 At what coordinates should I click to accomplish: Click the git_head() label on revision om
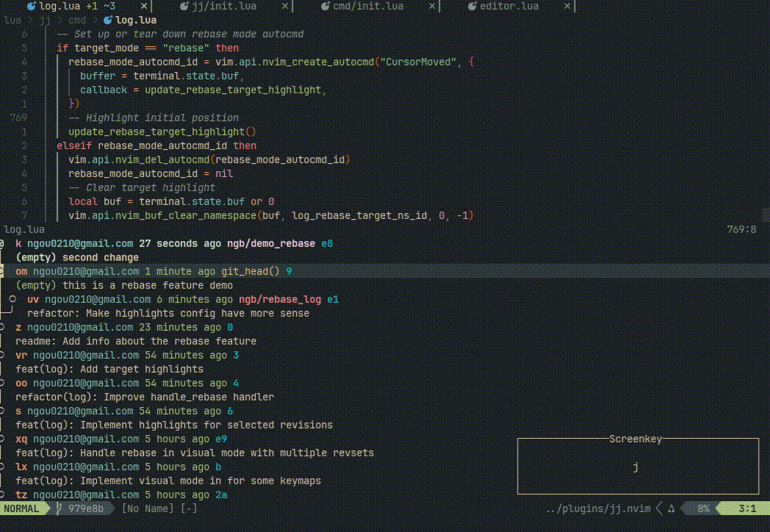click(251, 271)
